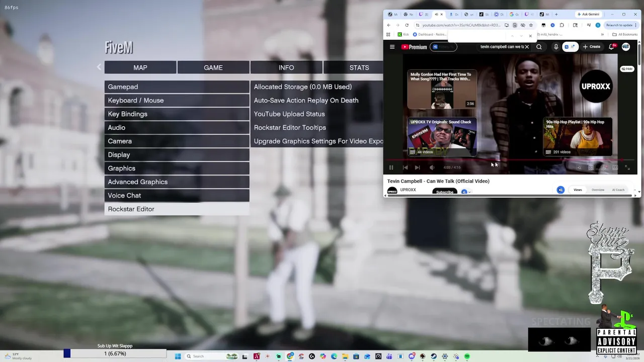
Task: Open the 90s Hip Hop Playlist card
Action: point(578,137)
